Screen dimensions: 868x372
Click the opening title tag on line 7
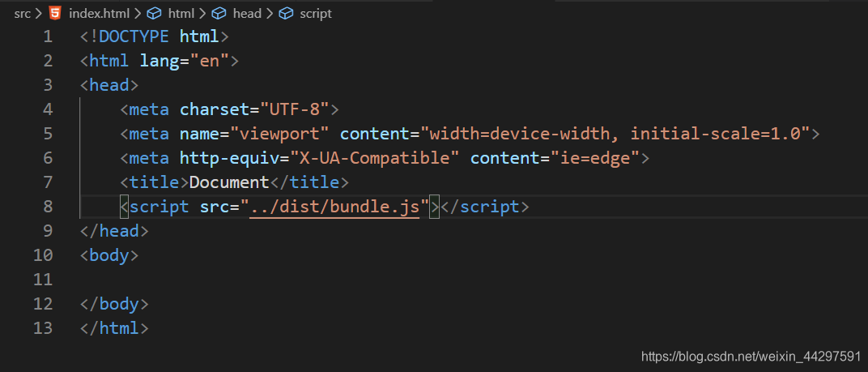click(x=155, y=182)
